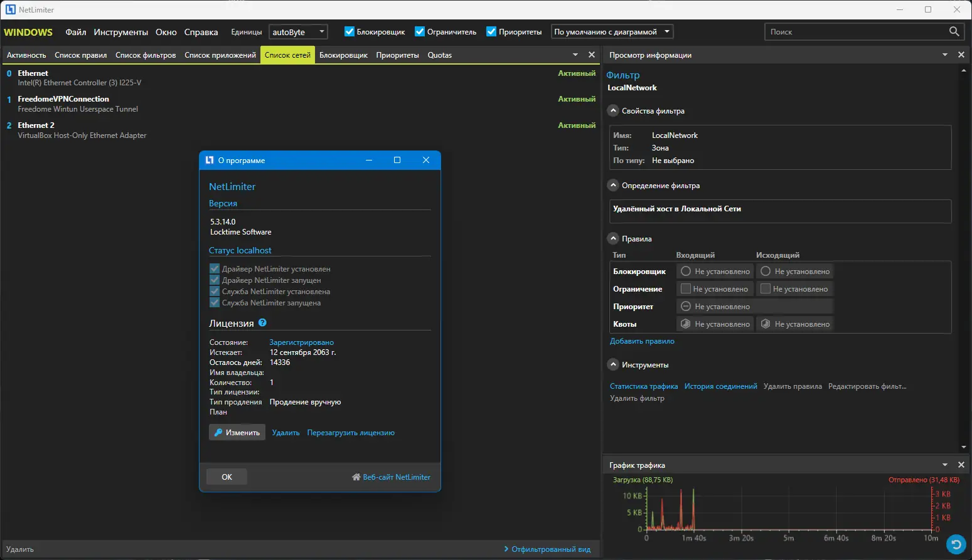This screenshot has width=972, height=560.
Task: Close the network list tab panel
Action: [x=591, y=55]
